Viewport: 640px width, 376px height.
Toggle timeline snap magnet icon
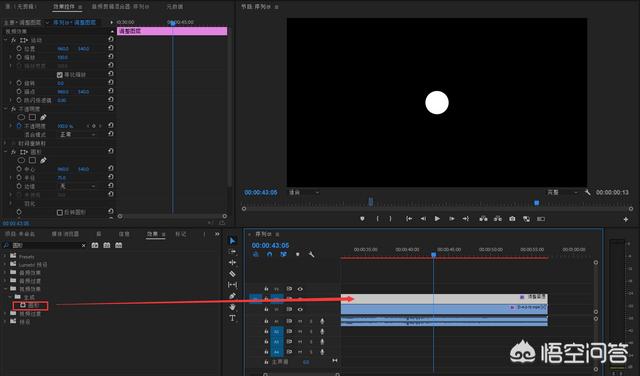coord(269,254)
